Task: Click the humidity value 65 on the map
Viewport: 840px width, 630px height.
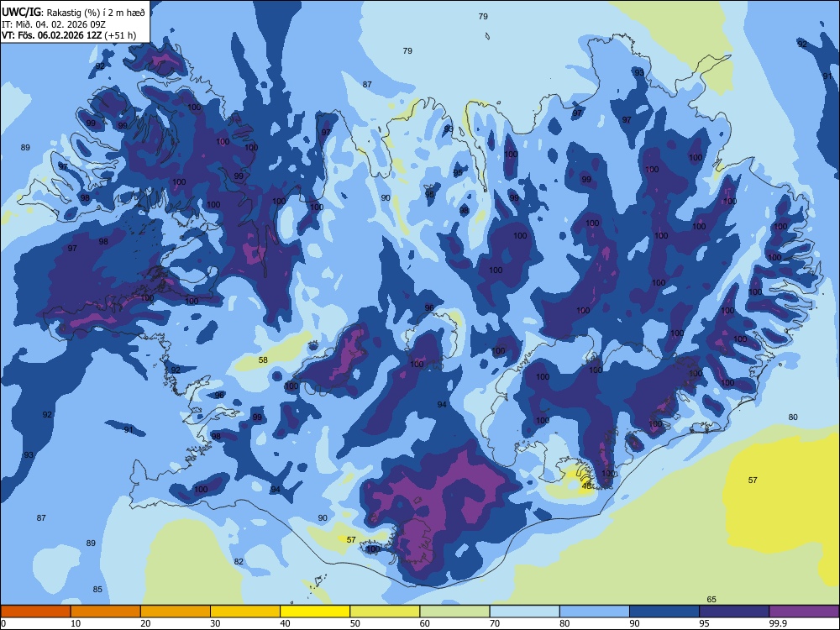Action: click(711, 600)
